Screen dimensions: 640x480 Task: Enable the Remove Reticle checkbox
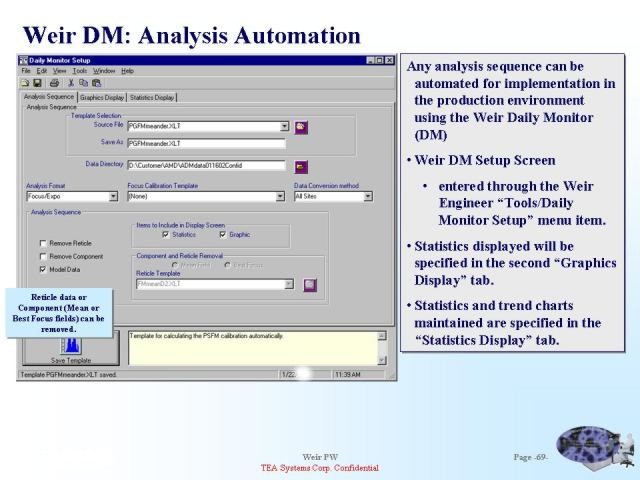(x=43, y=243)
